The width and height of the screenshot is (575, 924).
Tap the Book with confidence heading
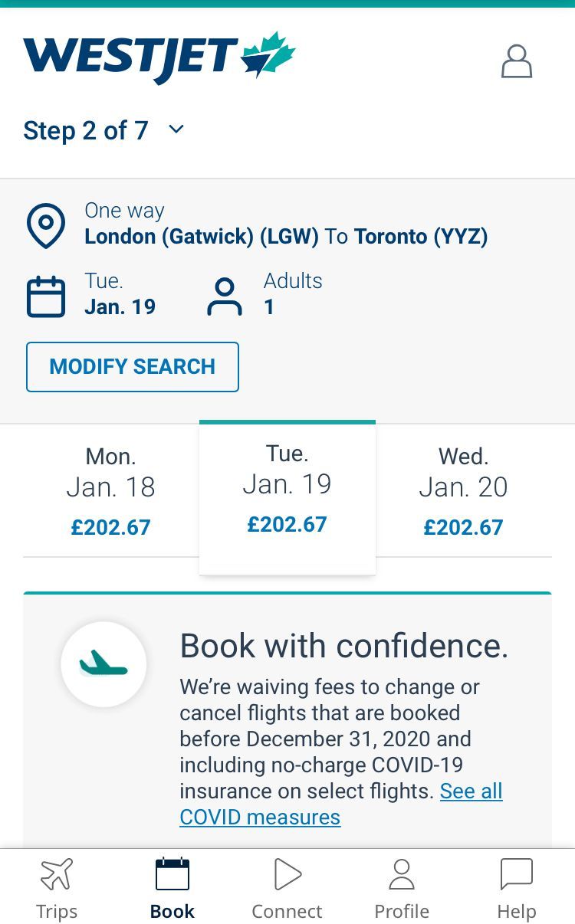coord(344,646)
